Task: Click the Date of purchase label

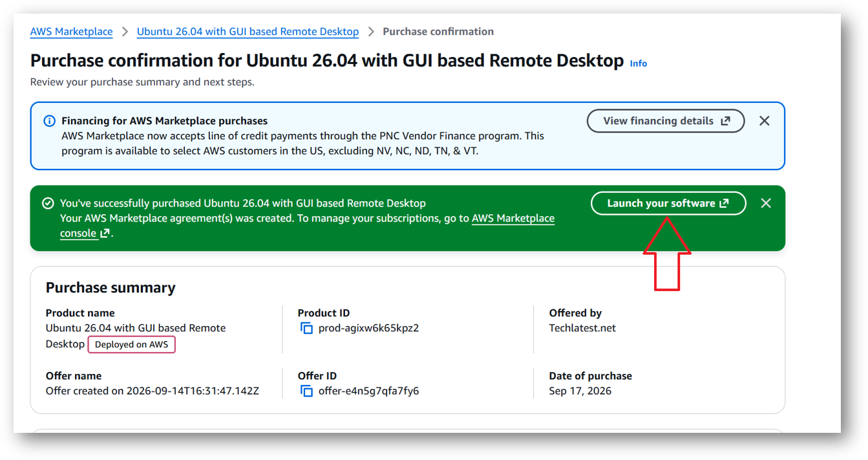Action: tap(591, 376)
